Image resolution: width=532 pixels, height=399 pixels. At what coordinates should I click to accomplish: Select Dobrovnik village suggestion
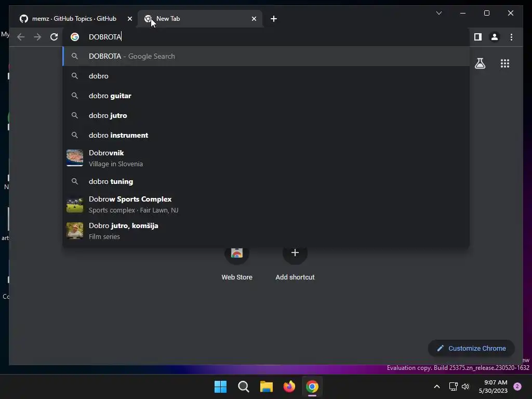tap(266, 158)
